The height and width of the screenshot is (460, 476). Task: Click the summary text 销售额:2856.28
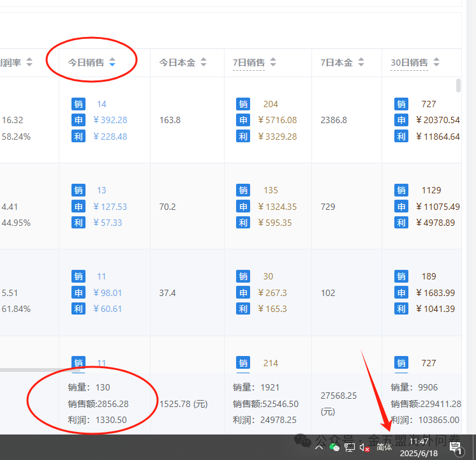click(98, 404)
